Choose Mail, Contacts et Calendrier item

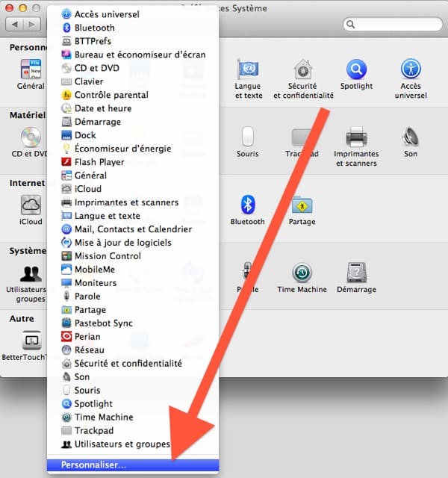pyautogui.click(x=133, y=229)
